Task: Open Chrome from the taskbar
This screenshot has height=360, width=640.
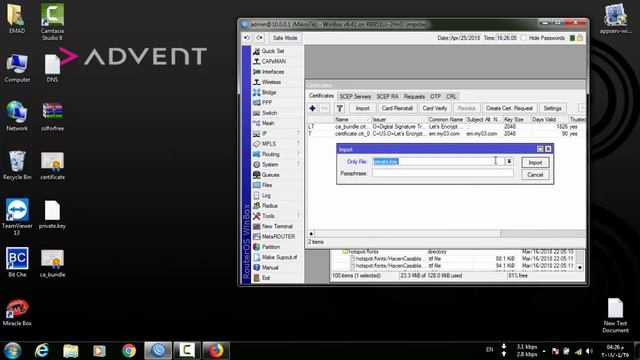Action: 129,351
